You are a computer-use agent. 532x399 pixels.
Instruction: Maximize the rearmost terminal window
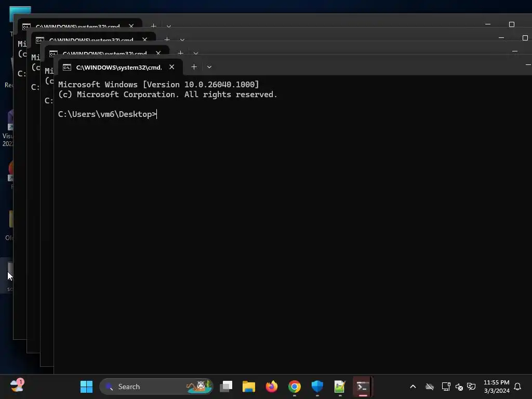point(512,24)
